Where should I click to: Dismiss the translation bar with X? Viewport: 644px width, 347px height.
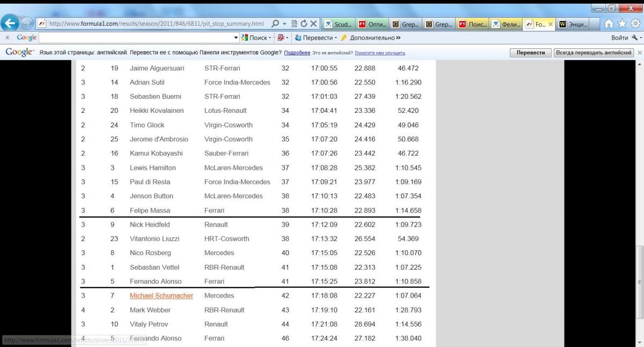click(x=639, y=53)
